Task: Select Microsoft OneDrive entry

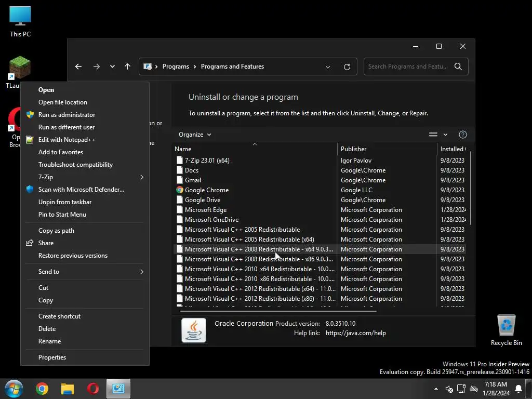Action: pos(320,220)
